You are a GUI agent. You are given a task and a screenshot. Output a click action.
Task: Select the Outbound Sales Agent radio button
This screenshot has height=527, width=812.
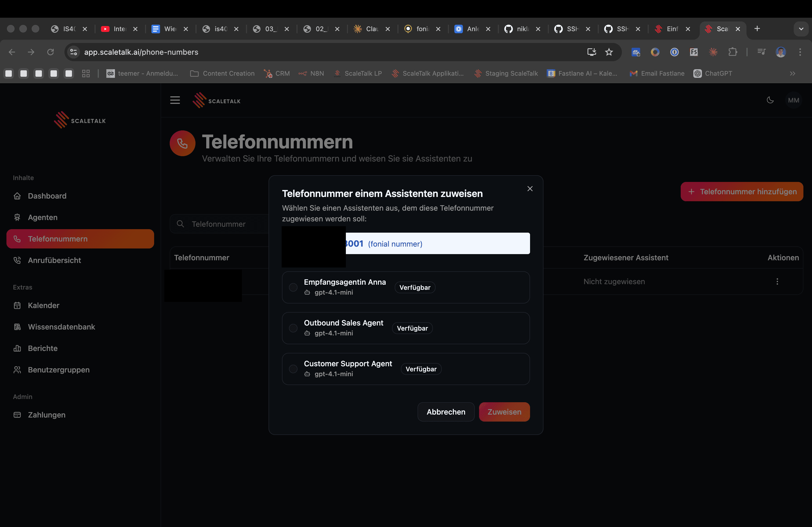pyautogui.click(x=293, y=328)
